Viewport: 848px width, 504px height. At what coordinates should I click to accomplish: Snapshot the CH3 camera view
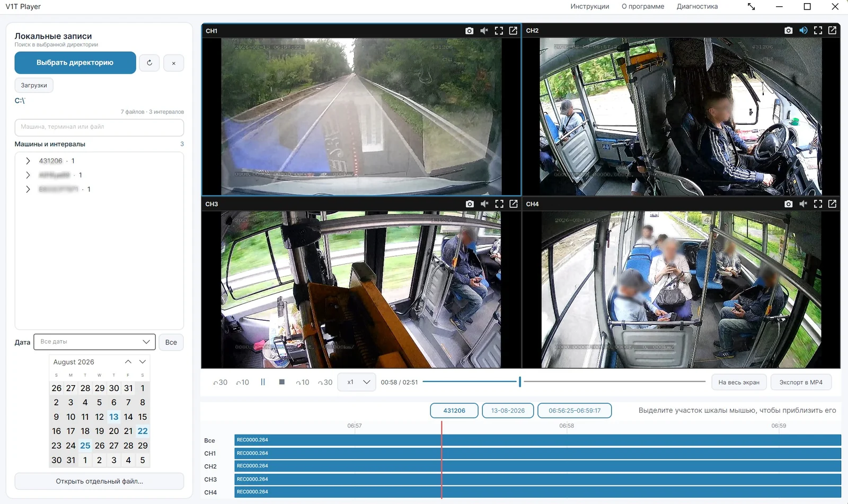point(469,204)
